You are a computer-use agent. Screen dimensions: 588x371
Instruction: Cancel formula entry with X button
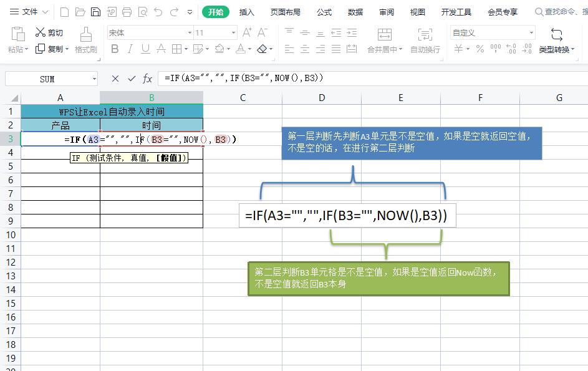(x=115, y=79)
